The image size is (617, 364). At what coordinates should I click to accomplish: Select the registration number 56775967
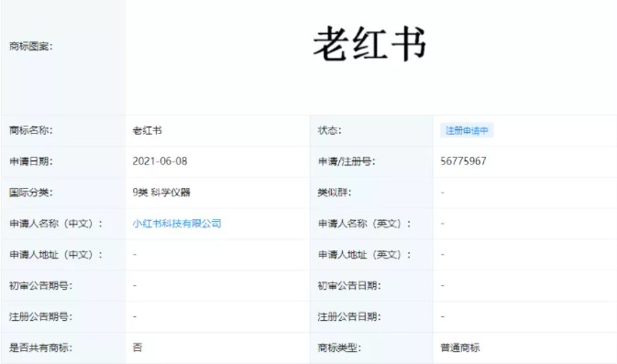pos(463,161)
